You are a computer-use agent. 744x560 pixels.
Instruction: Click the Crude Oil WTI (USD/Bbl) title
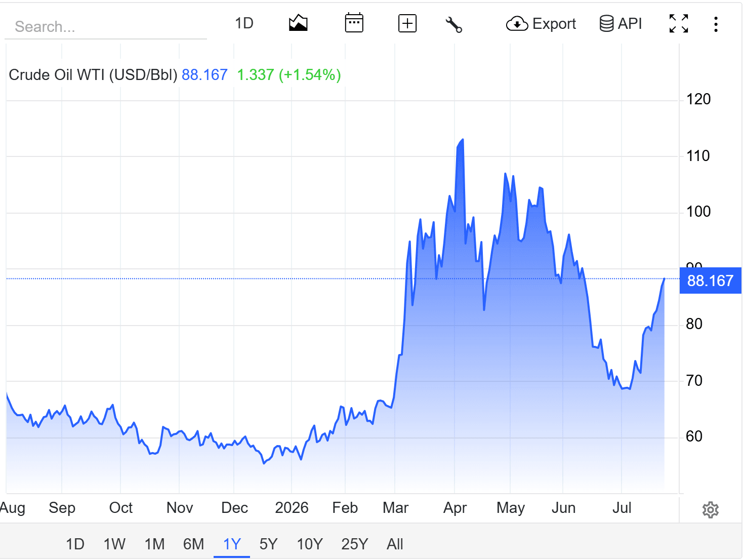click(x=93, y=74)
